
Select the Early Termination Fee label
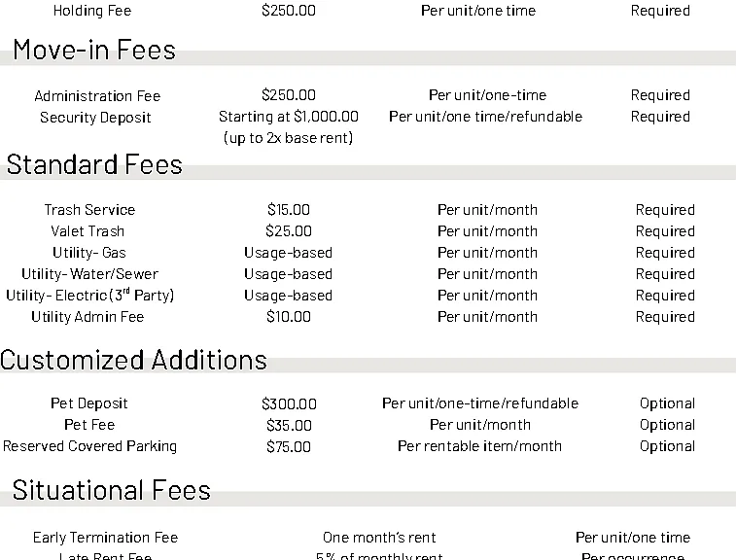point(106,538)
